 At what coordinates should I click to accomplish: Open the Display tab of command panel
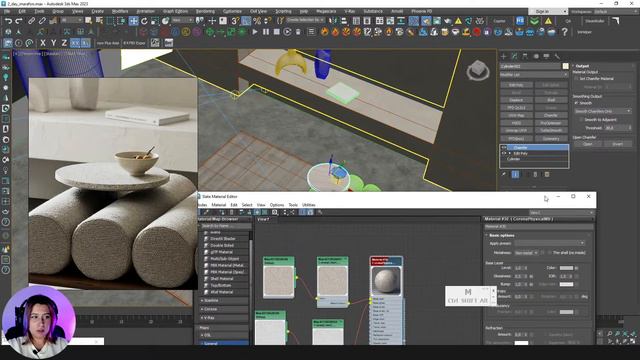click(x=547, y=56)
